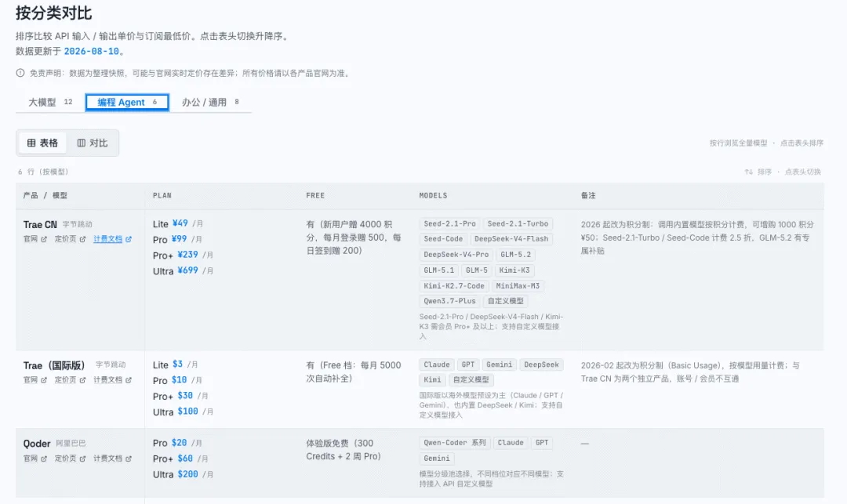Image resolution: width=847 pixels, height=504 pixels.
Task: Click 自定义模型 tag in Trae CN row
Action: [506, 301]
